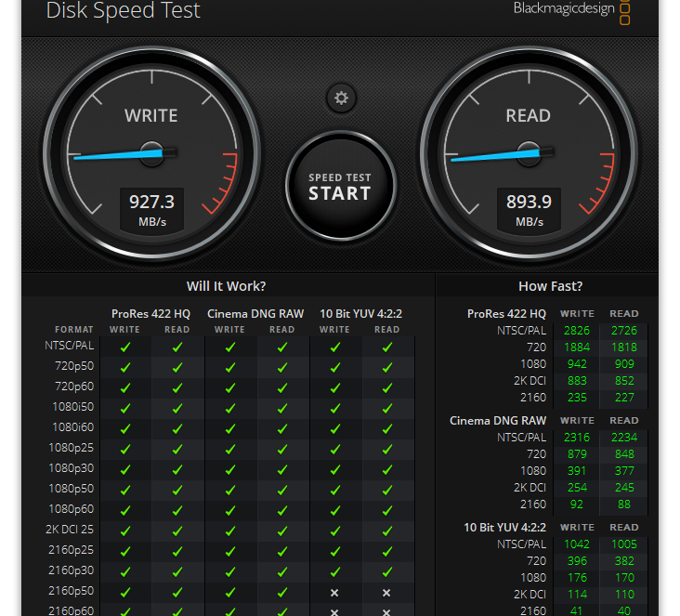Click ProRes 2160 read value 227

coord(624,398)
